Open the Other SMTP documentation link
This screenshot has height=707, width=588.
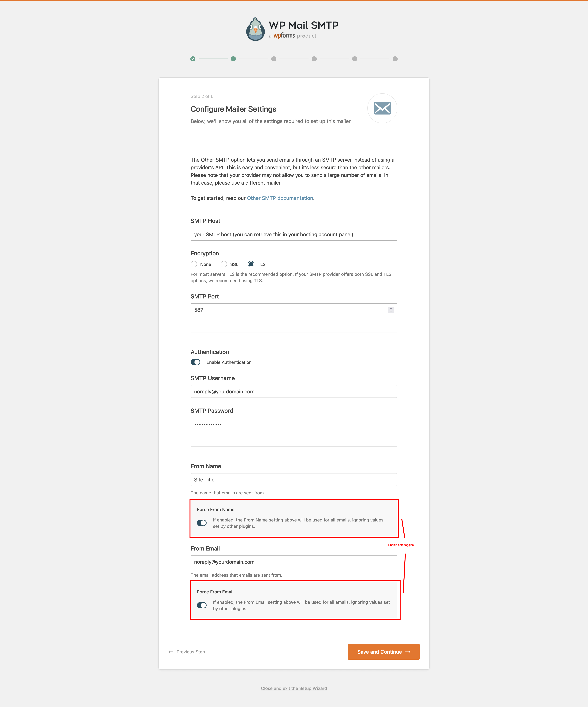tap(280, 198)
